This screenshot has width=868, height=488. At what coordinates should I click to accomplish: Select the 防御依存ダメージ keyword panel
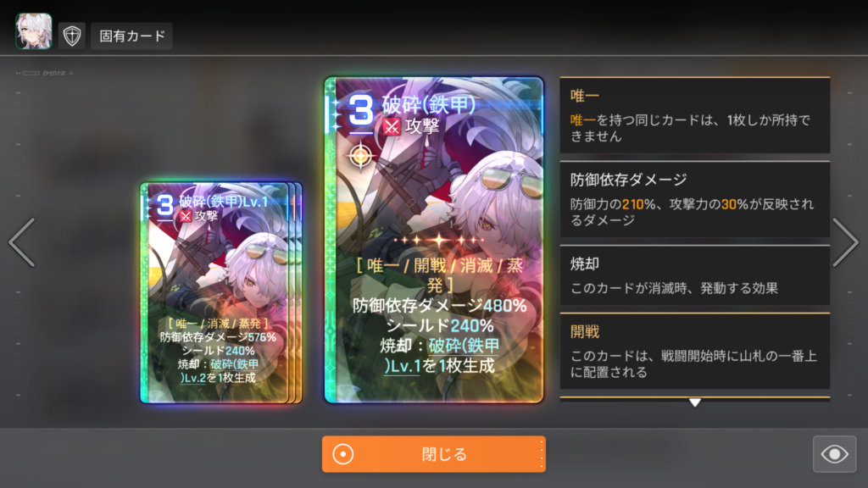point(695,200)
